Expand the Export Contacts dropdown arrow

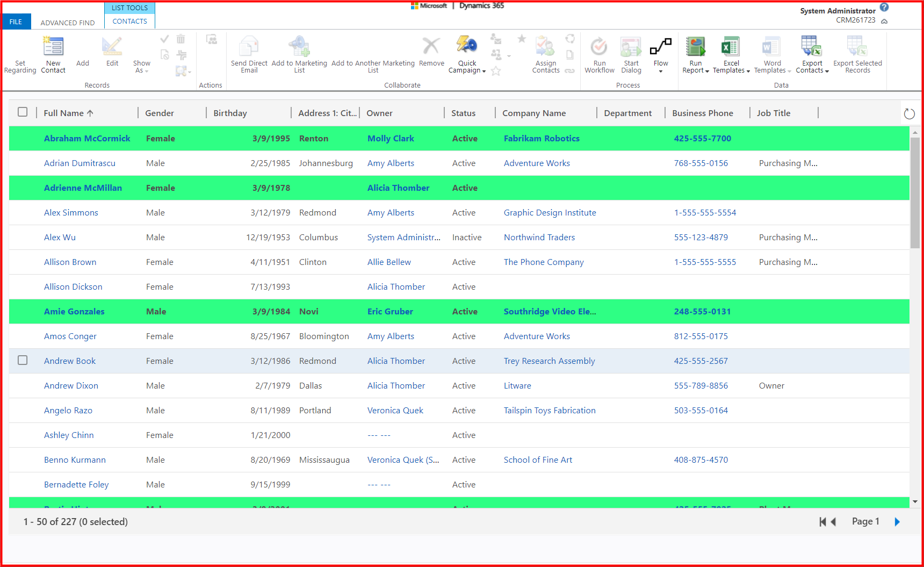click(x=827, y=71)
